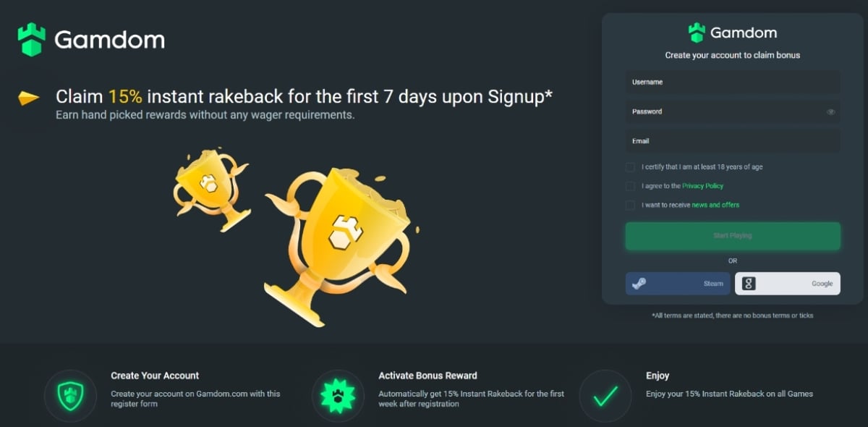
Task: Click the Gamdom castle logo in header
Action: tap(32, 40)
